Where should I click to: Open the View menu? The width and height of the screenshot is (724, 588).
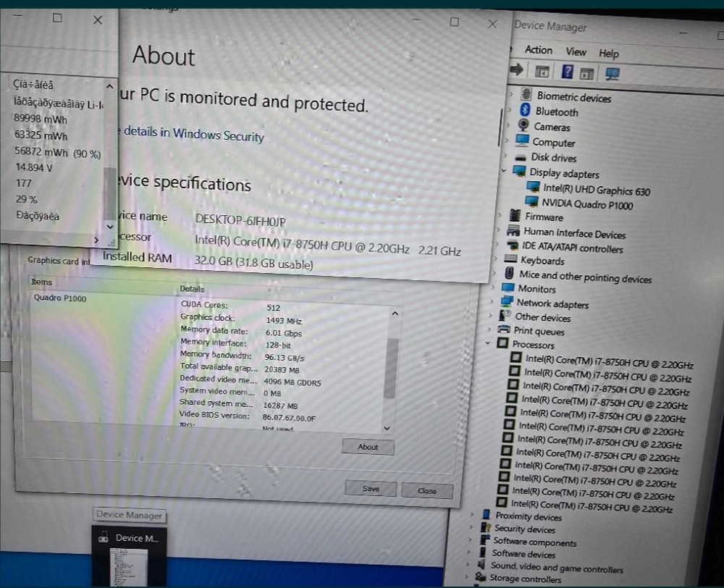pos(576,51)
